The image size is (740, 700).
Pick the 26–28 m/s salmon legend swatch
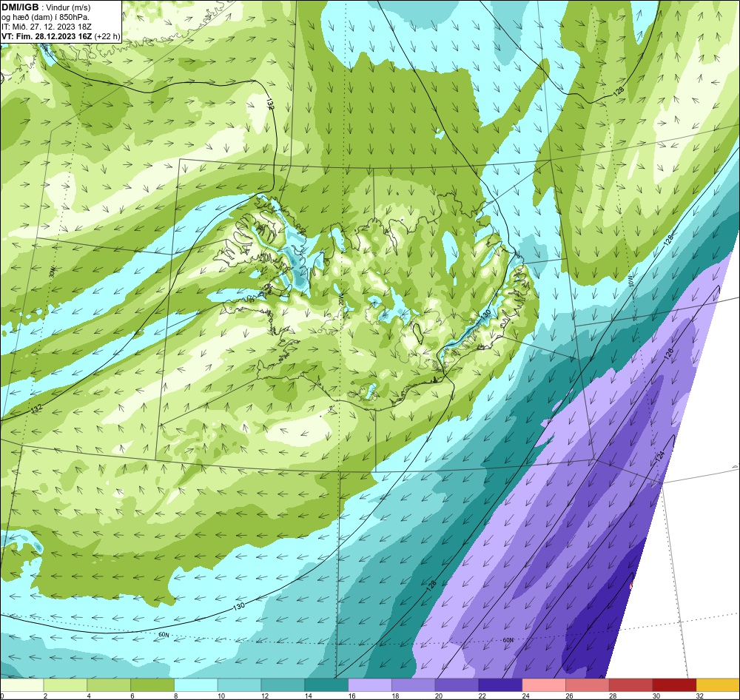click(588, 685)
